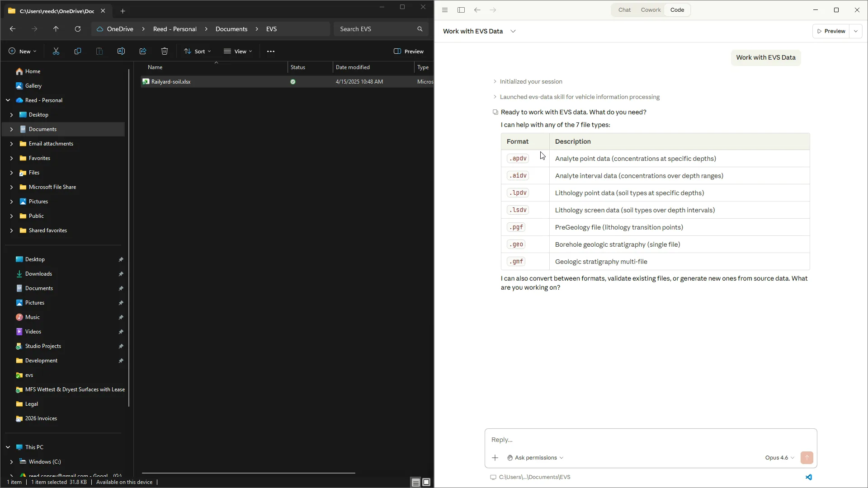Select the Code tab

[x=677, y=10]
